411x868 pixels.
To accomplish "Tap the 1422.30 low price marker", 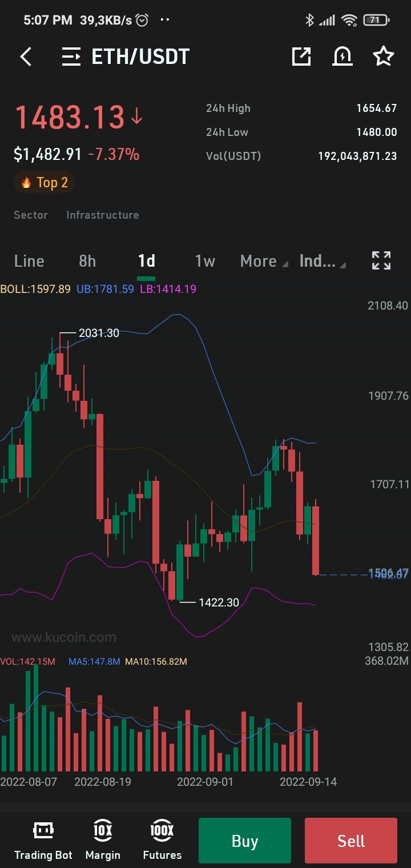I will coord(219,602).
